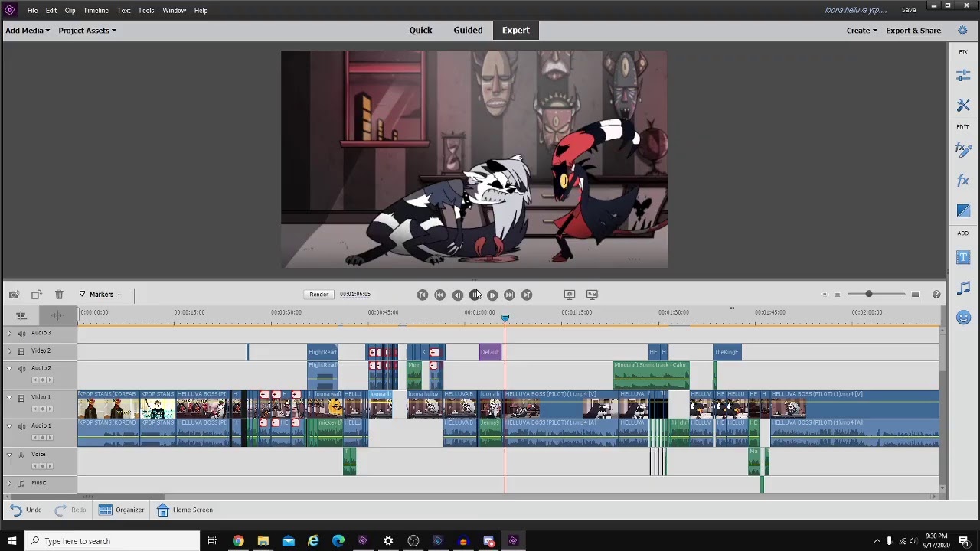Collapse the Video 1 track
This screenshot has width=980, height=551.
[10, 398]
